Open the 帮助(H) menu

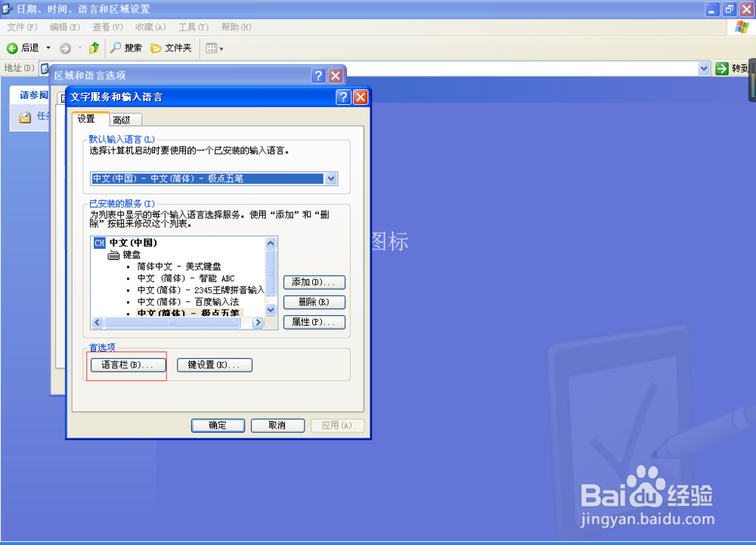(236, 27)
